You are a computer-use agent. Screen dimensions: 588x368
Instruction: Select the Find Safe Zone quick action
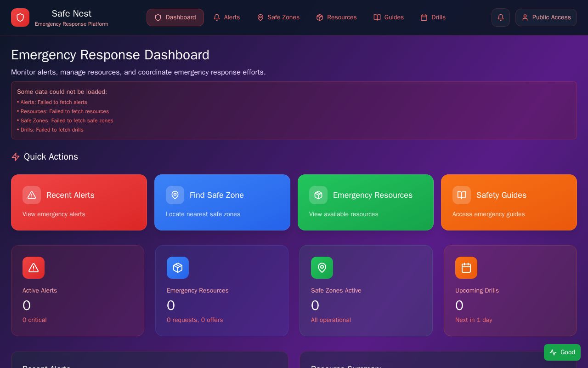(x=222, y=202)
